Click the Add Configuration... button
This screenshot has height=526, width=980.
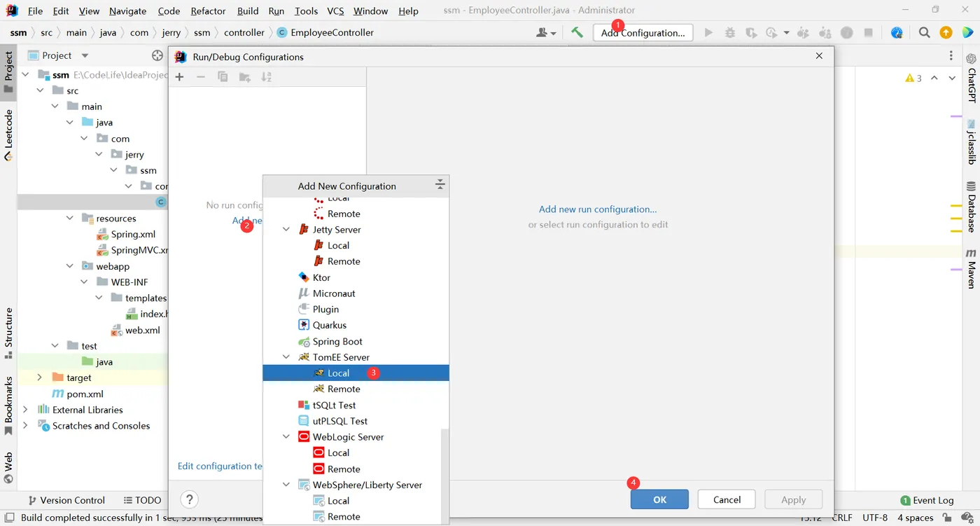(x=643, y=33)
